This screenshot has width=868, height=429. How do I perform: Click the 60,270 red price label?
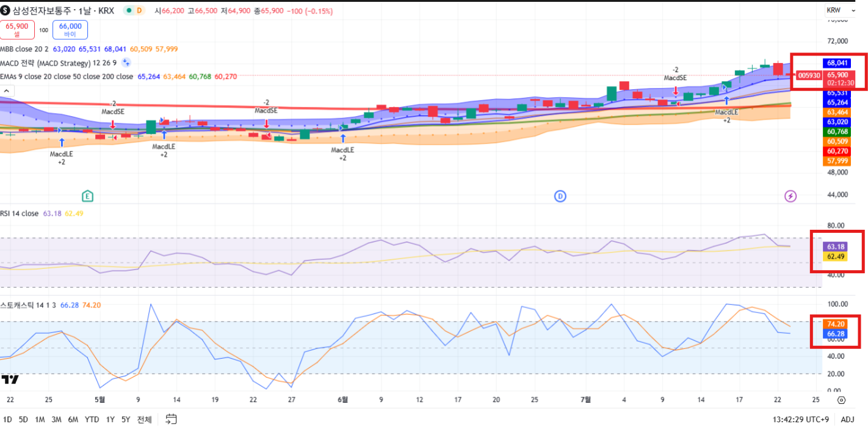click(x=837, y=152)
